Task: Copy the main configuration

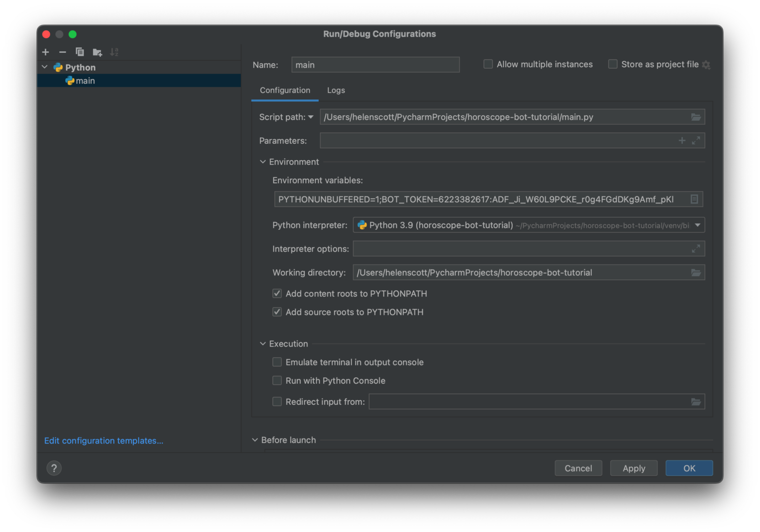Action: [80, 52]
